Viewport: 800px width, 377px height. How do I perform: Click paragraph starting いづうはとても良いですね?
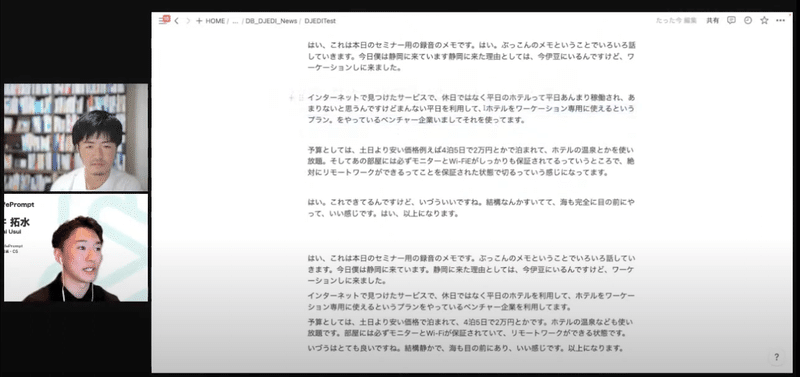click(x=466, y=348)
